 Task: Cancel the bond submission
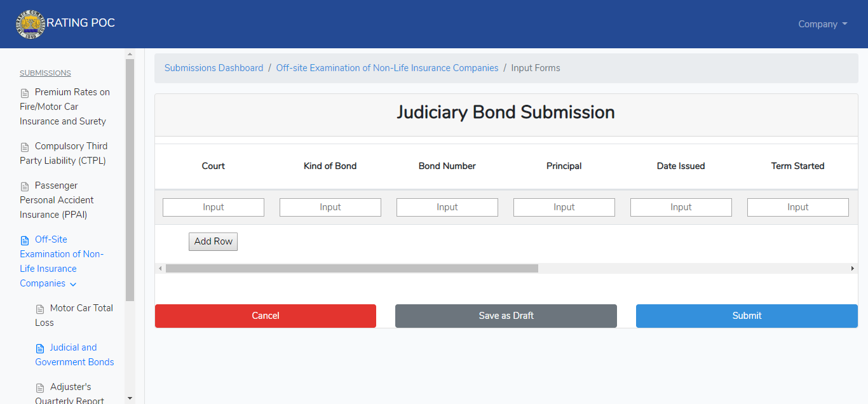pos(266,316)
